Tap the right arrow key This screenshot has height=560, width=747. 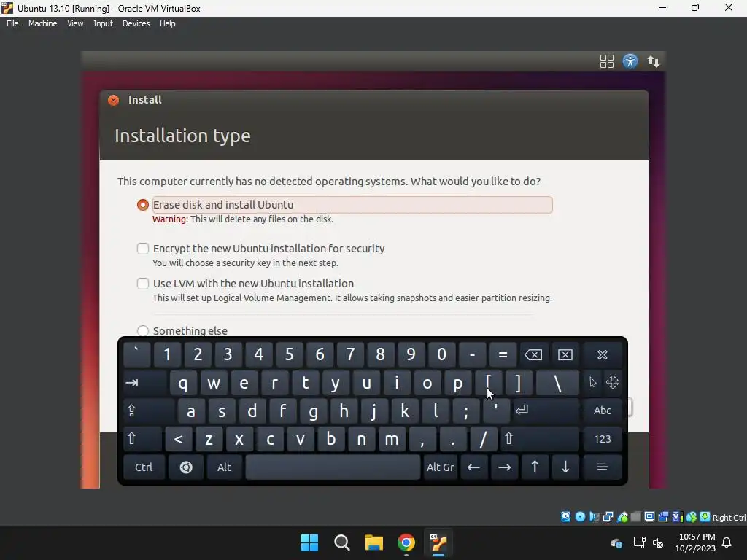coord(504,467)
